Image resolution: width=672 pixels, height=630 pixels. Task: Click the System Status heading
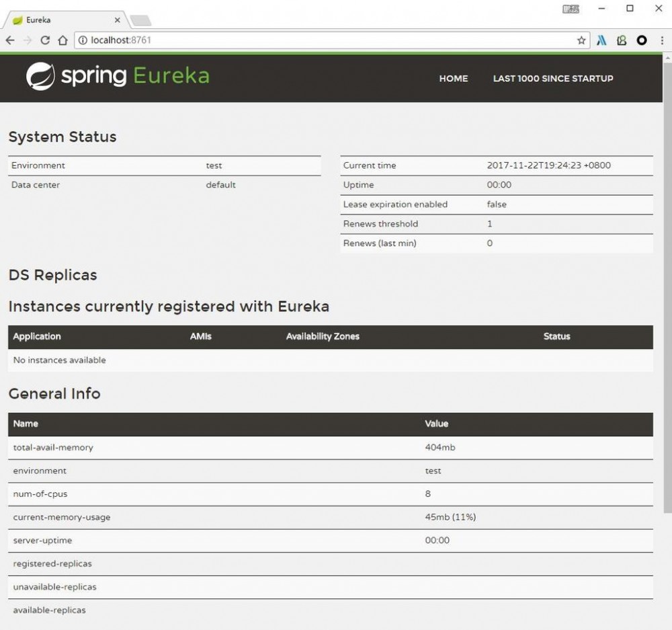point(62,136)
